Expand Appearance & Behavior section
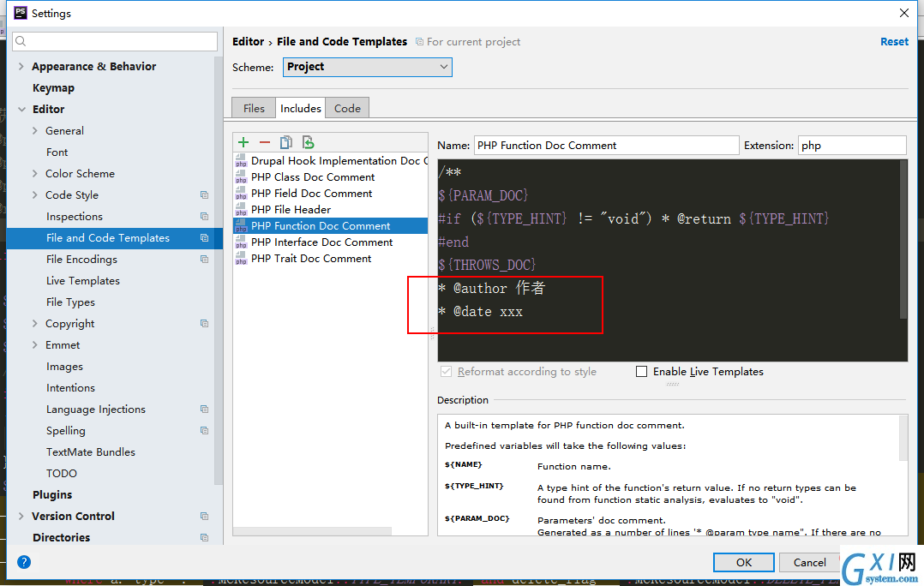Screen dimensions: 924x586 (21, 67)
